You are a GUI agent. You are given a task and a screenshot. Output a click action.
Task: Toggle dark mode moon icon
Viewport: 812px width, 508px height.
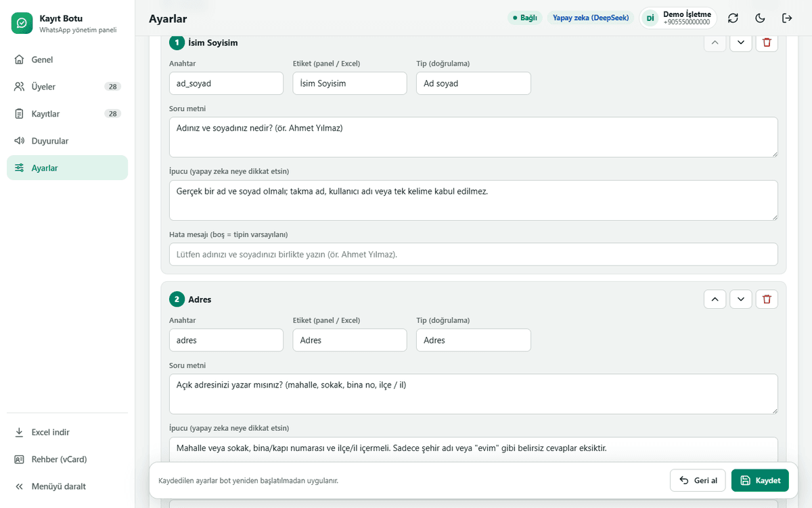click(x=760, y=18)
